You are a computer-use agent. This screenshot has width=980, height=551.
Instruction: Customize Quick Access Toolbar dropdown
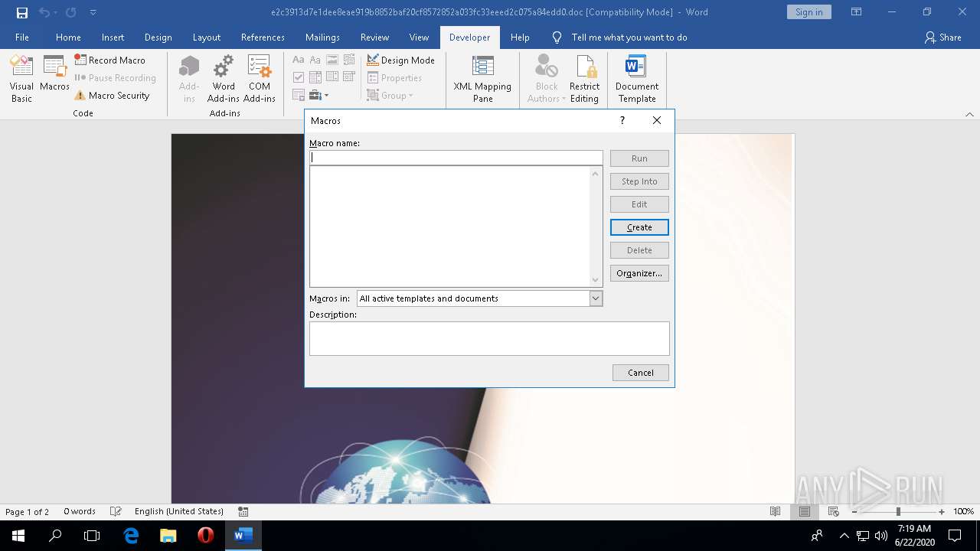pyautogui.click(x=93, y=12)
